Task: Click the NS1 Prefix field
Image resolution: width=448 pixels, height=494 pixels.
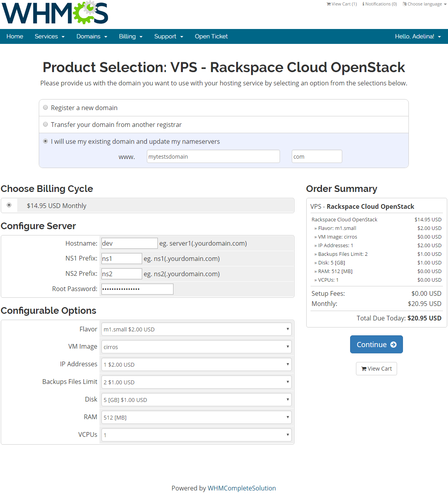Action: point(121,259)
